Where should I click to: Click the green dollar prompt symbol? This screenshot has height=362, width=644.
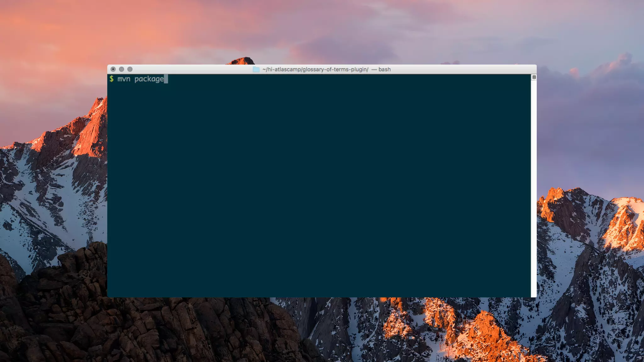pyautogui.click(x=111, y=79)
